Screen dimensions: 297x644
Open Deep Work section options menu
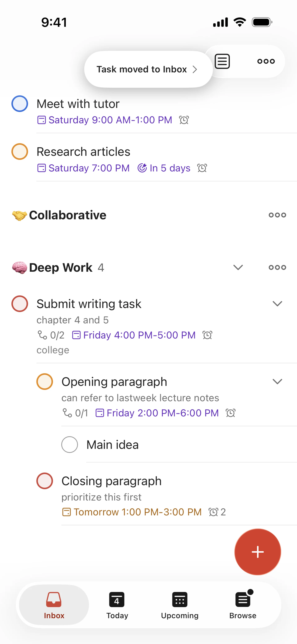277,268
